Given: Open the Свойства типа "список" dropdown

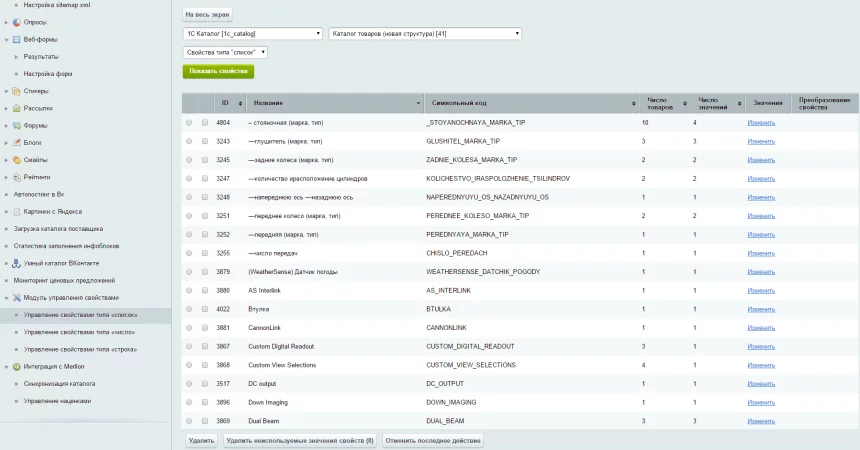Looking at the screenshot, I should click(225, 52).
